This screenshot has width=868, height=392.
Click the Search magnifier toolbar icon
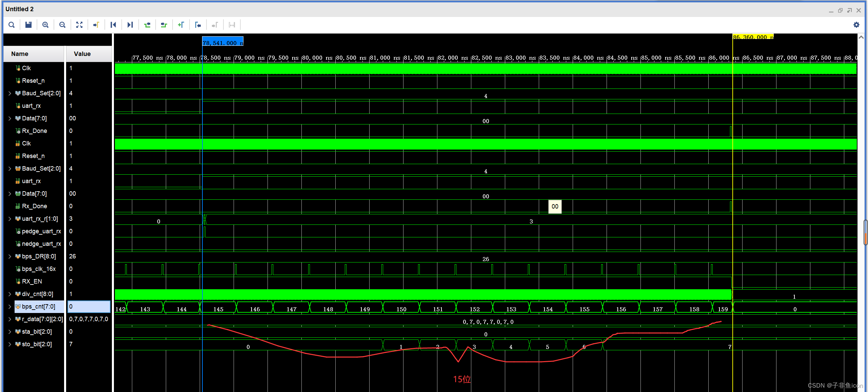(12, 25)
